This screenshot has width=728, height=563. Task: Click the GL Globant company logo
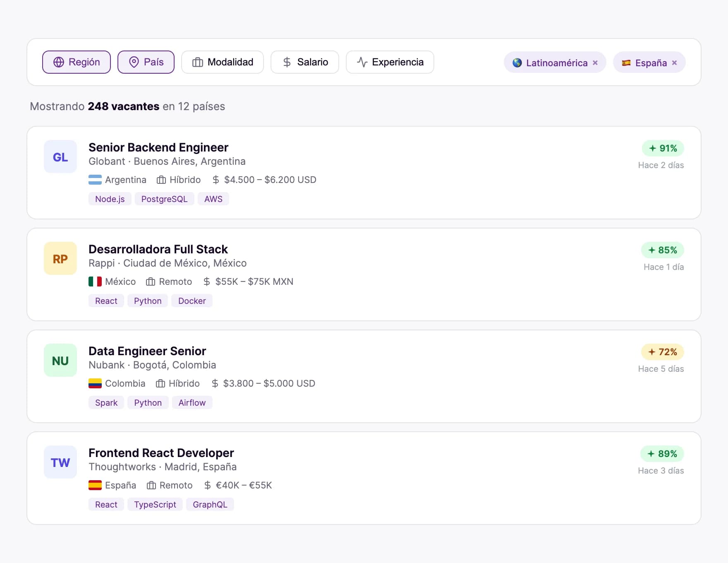(60, 156)
